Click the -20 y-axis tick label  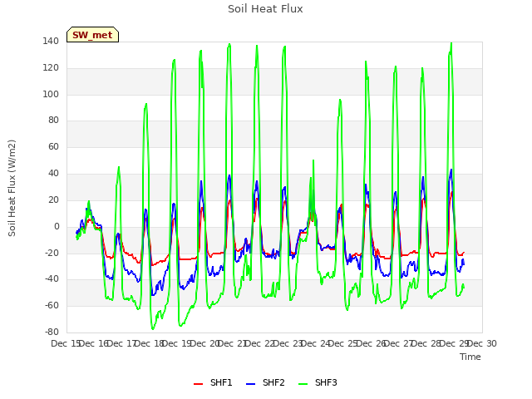52,253
